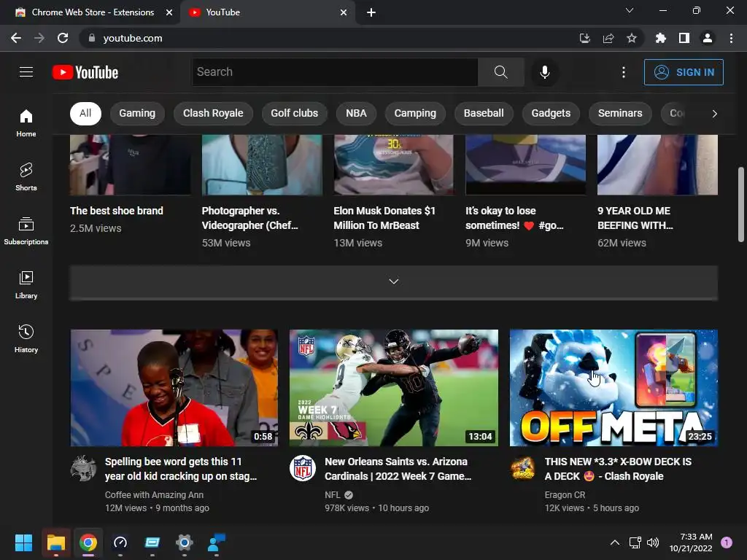Screen dimensions: 747x560
Task: Click the install app icon in address bar
Action: point(584,38)
